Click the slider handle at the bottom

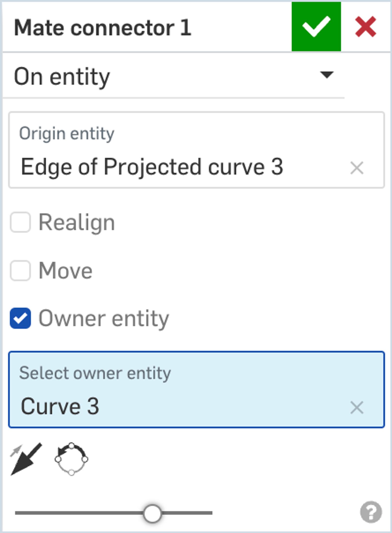(152, 513)
